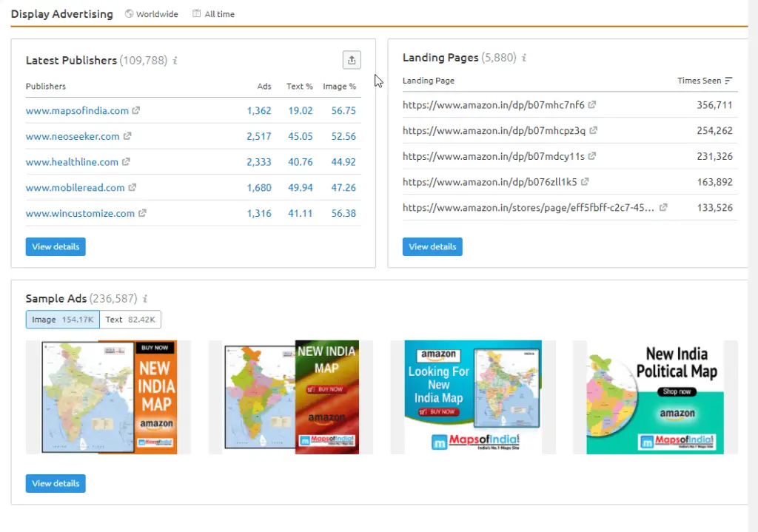Click ads count 1,680 for mobileread
The height and width of the screenshot is (532, 758).
coord(259,187)
